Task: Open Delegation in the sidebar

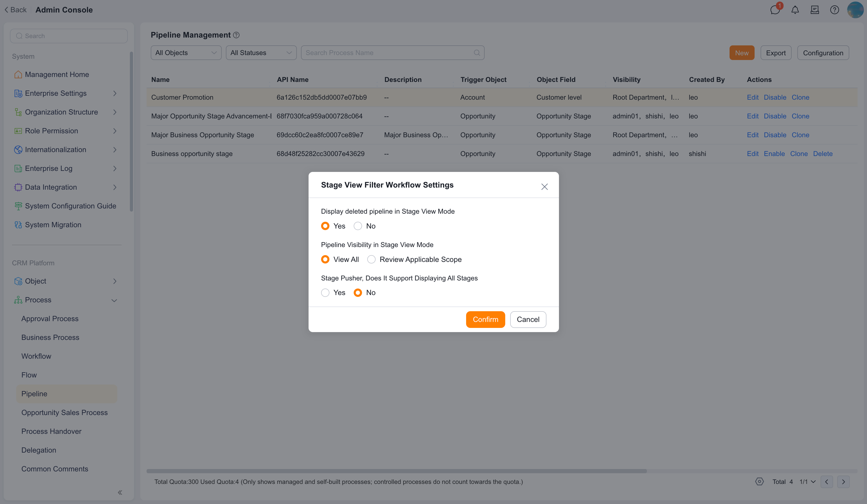Action: [x=39, y=450]
